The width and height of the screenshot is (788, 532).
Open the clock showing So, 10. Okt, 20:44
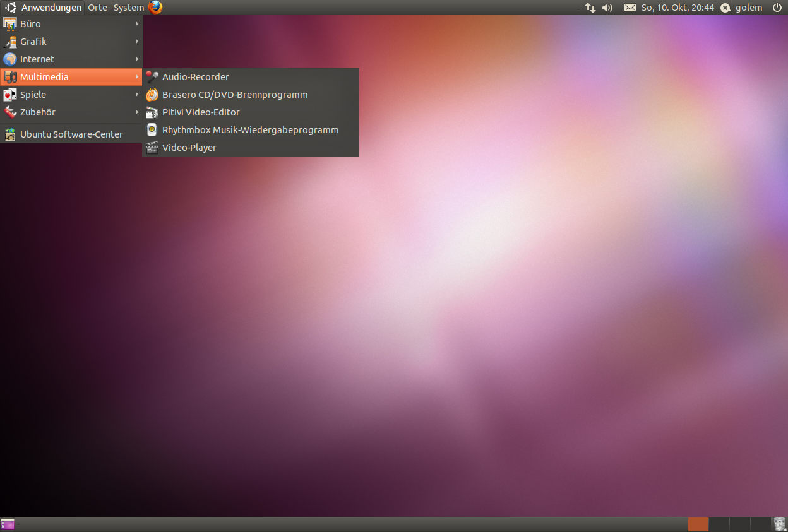[678, 8]
